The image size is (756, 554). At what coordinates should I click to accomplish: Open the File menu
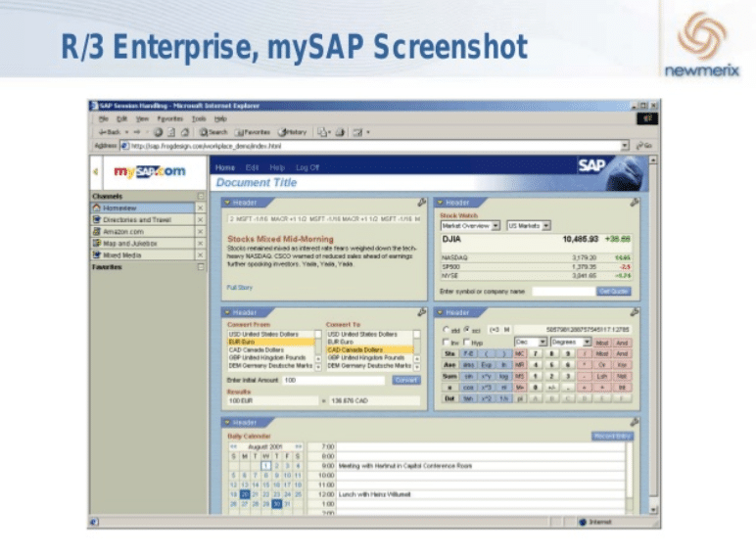103,118
